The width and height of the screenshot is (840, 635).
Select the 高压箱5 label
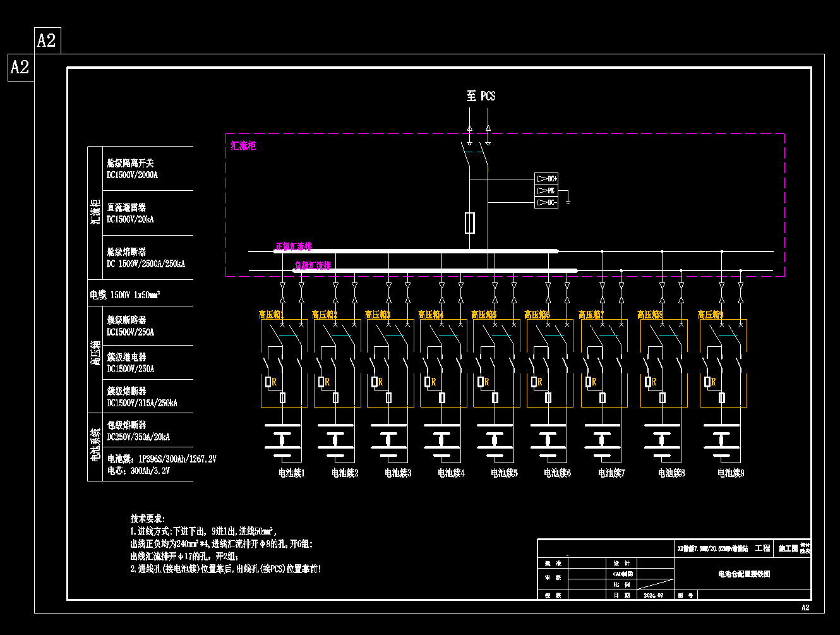coord(484,315)
